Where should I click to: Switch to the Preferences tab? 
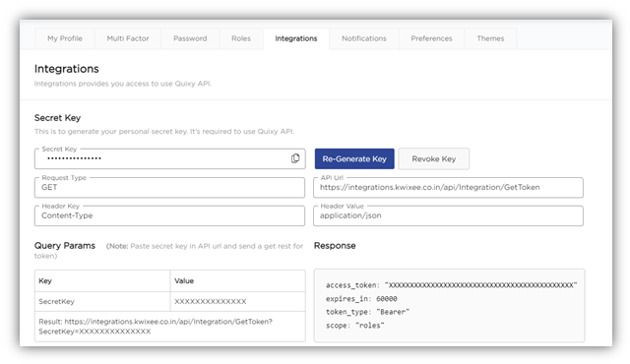431,38
